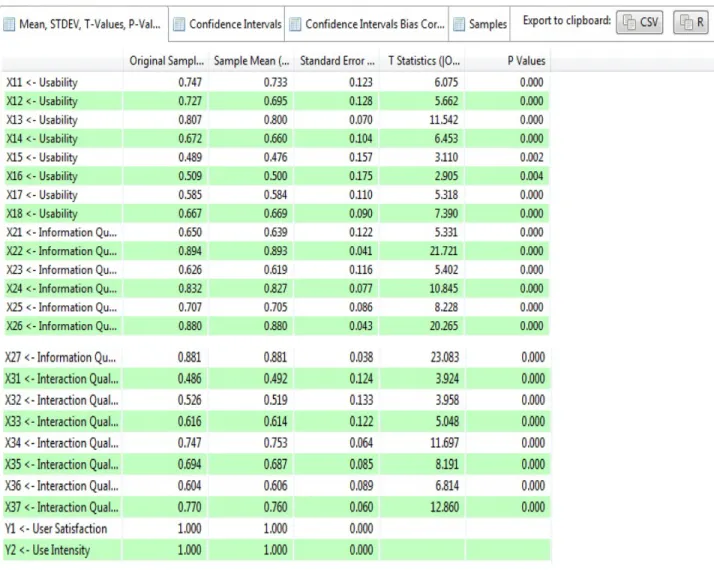Switch to the Samples tab

pos(479,24)
